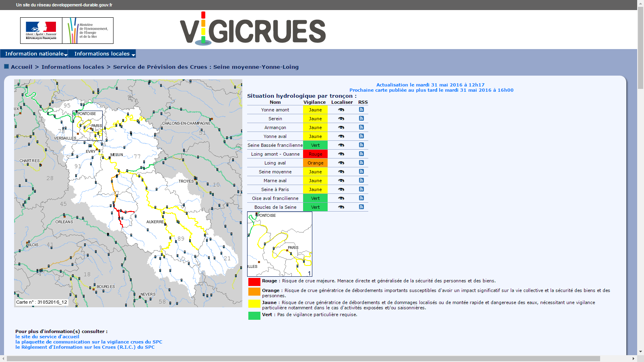Open RSS feed for Boucles de la Seine
The height and width of the screenshot is (362, 644).
(361, 207)
